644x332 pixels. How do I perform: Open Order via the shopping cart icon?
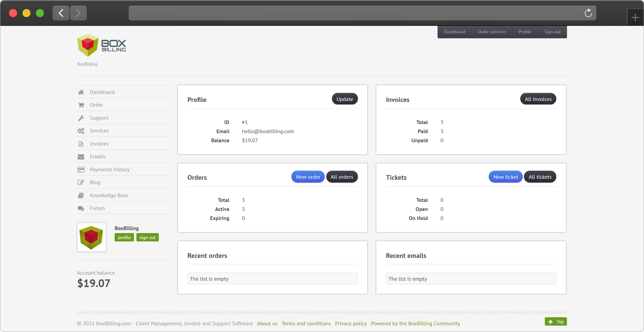[x=81, y=105]
